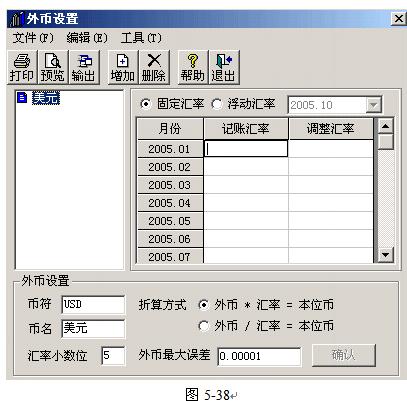The width and height of the screenshot is (407, 401).
Task: Delete currency using 删除 icon
Action: pyautogui.click(x=154, y=67)
